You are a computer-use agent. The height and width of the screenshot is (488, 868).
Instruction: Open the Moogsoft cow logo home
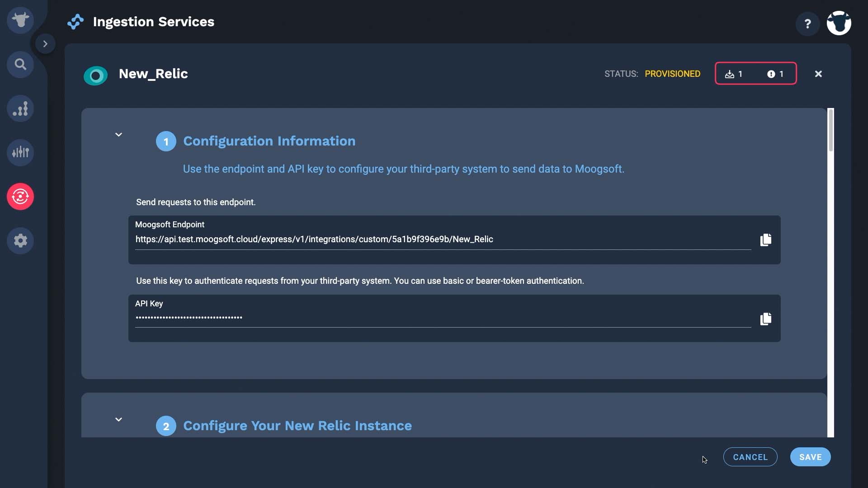pos(20,20)
